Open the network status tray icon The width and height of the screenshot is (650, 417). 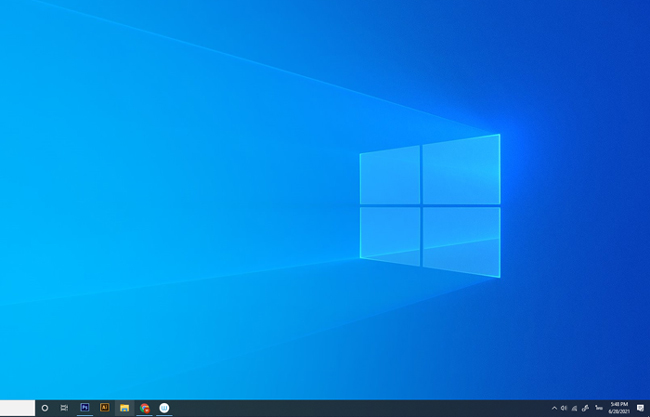point(574,408)
